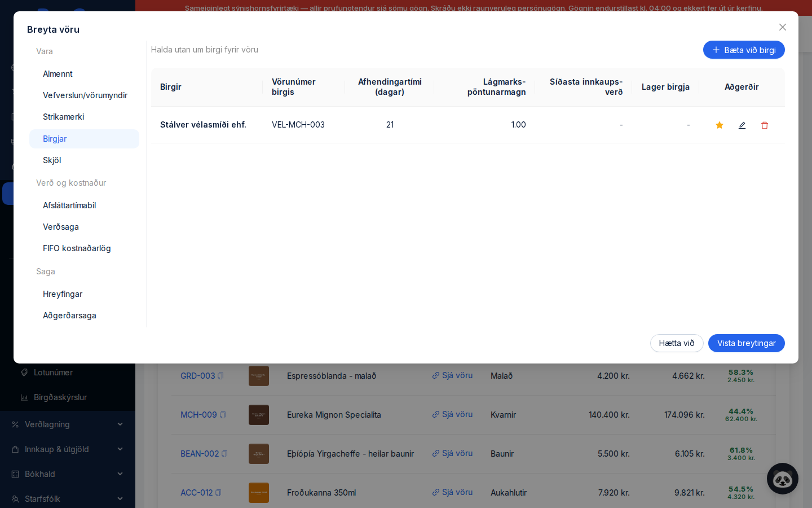The image size is (812, 508).
Task: View the Verðsaga section
Action: (x=85, y=227)
